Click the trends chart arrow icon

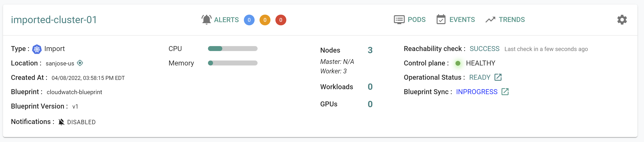pyautogui.click(x=490, y=19)
